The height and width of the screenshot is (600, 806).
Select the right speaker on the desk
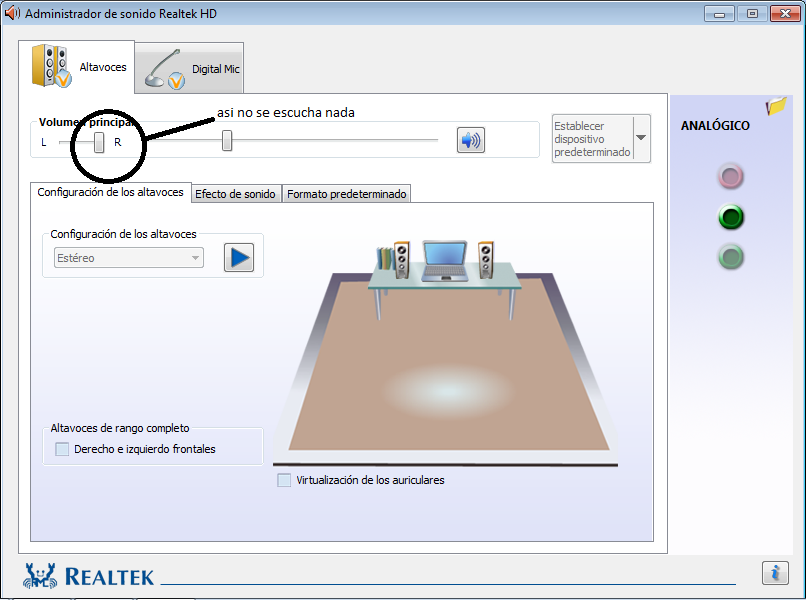486,260
